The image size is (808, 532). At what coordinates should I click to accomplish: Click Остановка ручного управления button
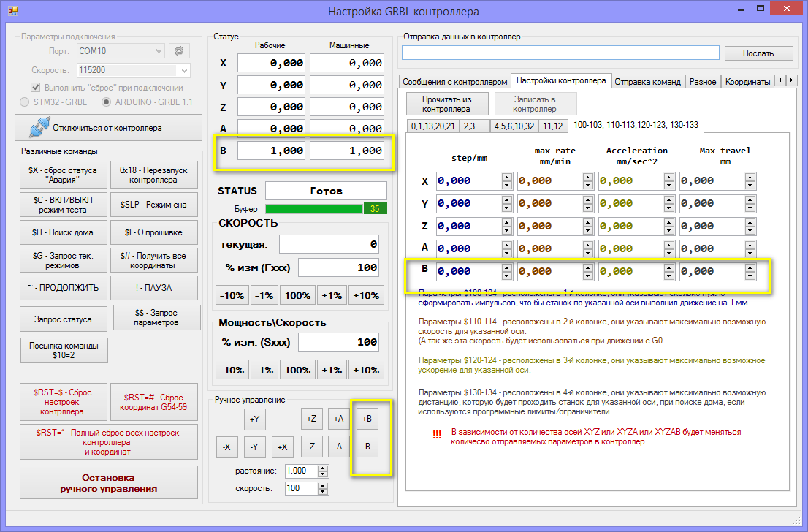(x=108, y=483)
